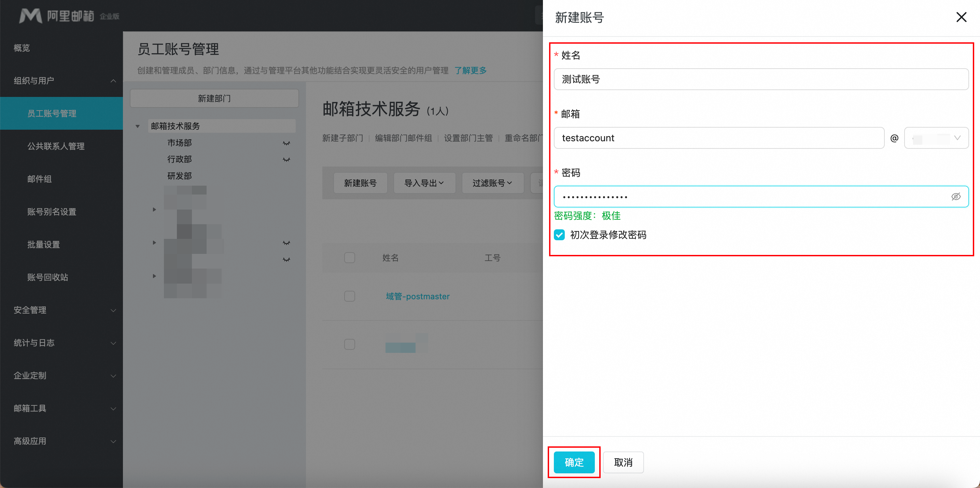
Task: Click the 确定 button
Action: click(574, 462)
